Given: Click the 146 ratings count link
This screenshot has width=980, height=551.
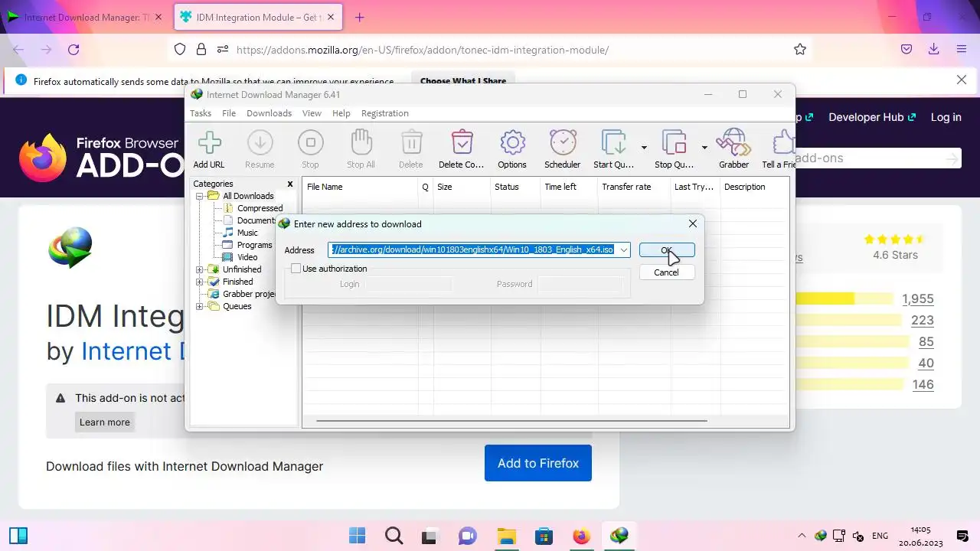Looking at the screenshot, I should (923, 384).
